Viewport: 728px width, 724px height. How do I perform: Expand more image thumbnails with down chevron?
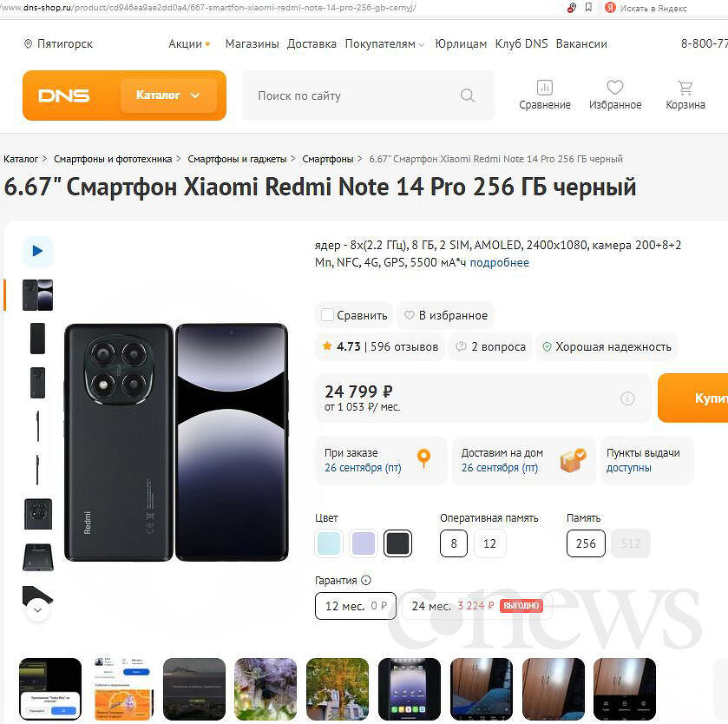tap(38, 610)
